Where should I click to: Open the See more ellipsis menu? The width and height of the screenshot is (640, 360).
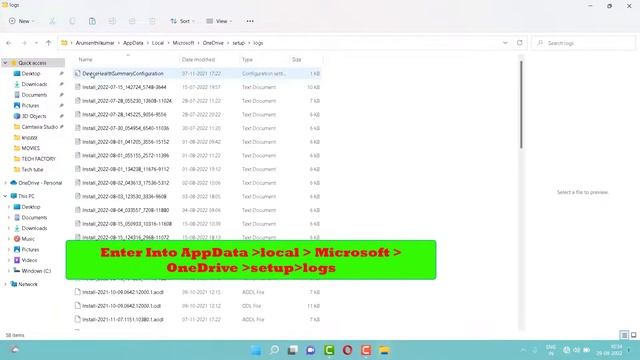point(250,21)
